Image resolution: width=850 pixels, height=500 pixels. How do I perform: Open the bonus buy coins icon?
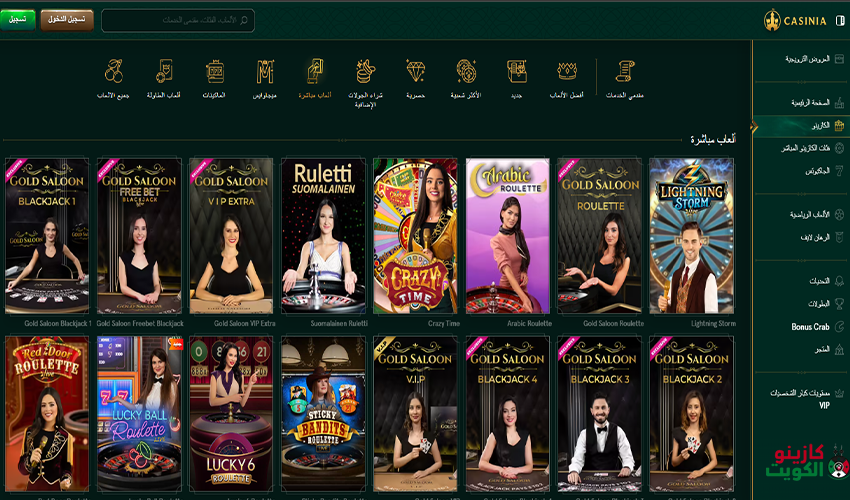pyautogui.click(x=366, y=72)
